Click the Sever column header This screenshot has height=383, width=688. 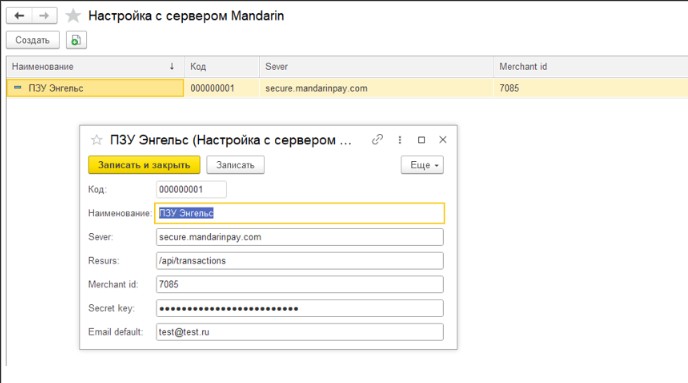point(376,67)
